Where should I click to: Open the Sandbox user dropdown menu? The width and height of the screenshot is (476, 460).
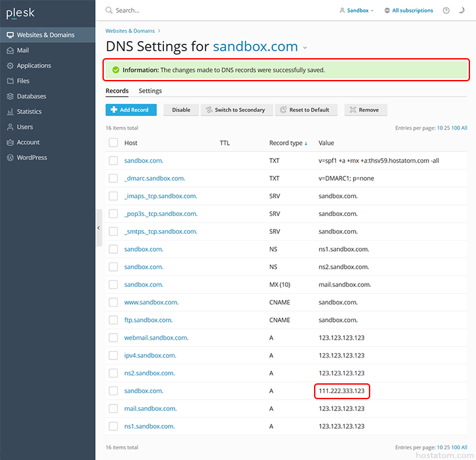(x=356, y=11)
